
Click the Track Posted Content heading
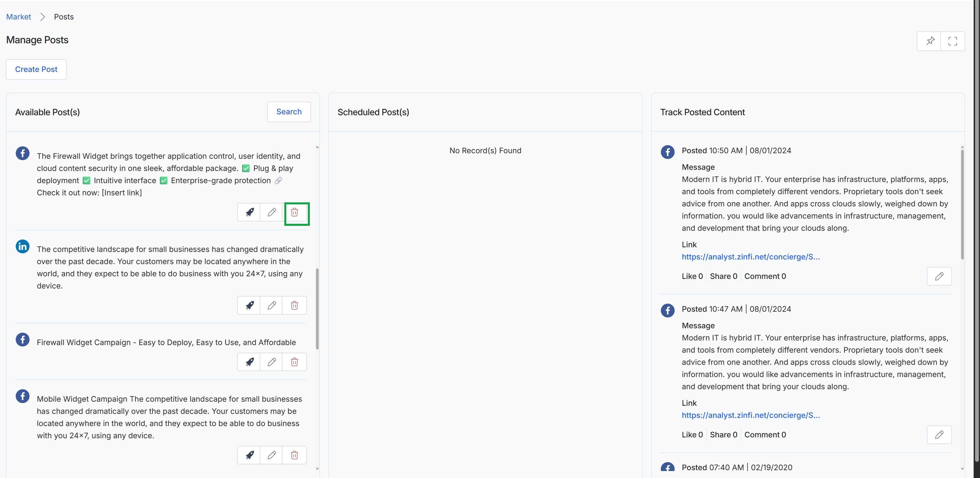(x=703, y=112)
